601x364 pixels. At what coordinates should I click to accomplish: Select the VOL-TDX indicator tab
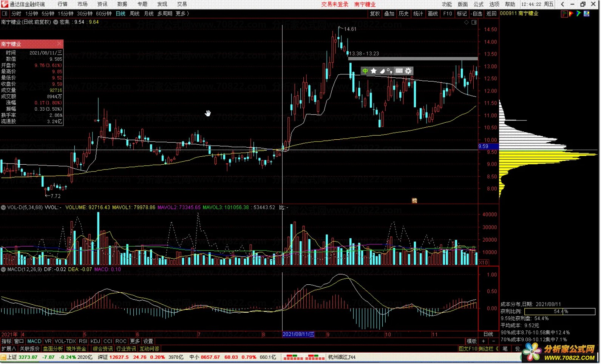[x=65, y=341]
